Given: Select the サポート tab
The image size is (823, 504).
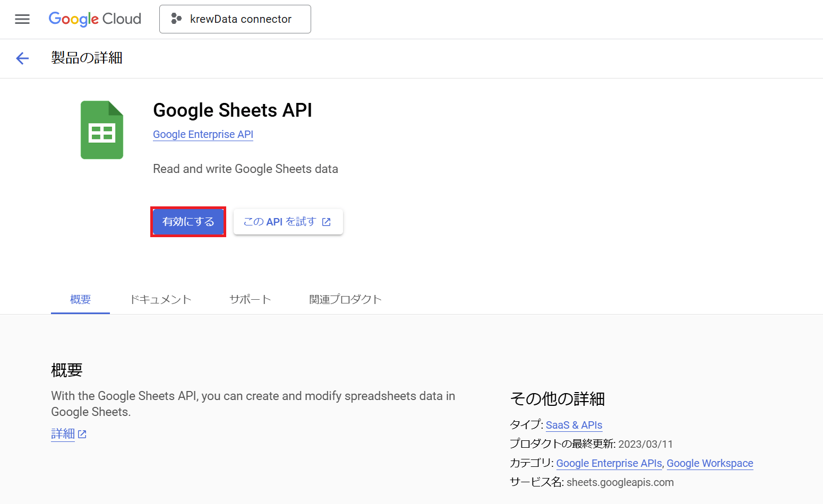Looking at the screenshot, I should coord(250,299).
